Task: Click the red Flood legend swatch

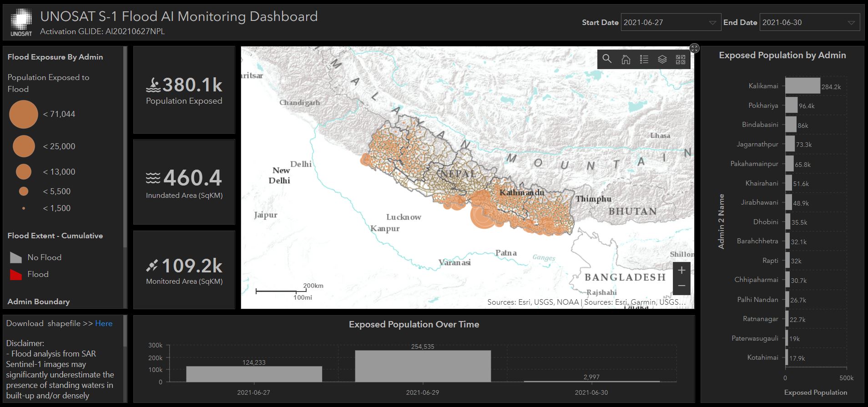Action: tap(16, 275)
